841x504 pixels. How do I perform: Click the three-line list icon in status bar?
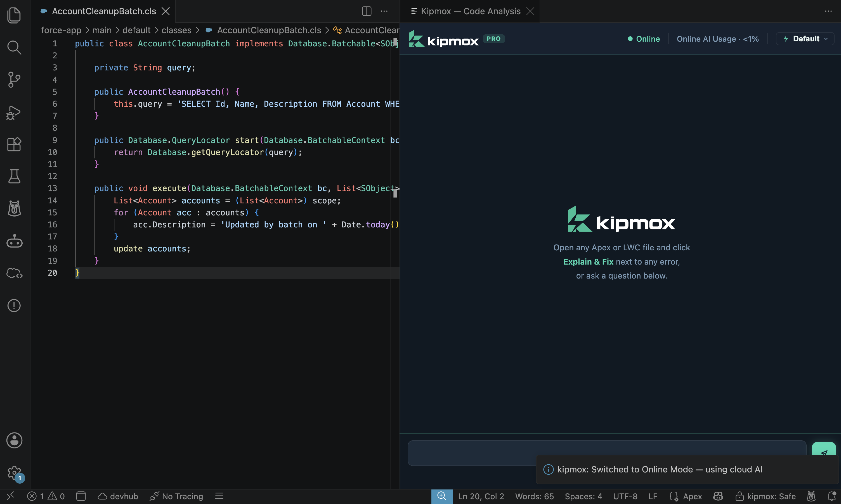(219, 496)
